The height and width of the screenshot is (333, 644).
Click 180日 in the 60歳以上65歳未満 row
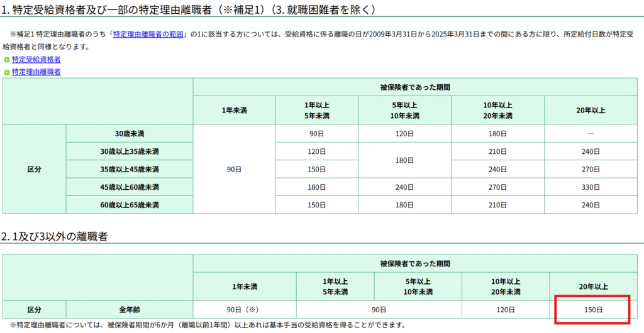click(x=404, y=205)
